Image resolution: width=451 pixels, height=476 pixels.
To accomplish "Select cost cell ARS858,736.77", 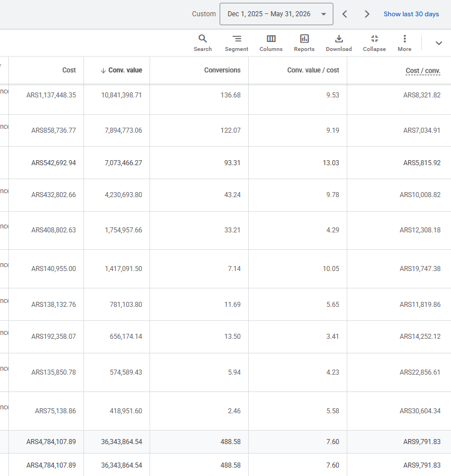I will (x=53, y=130).
